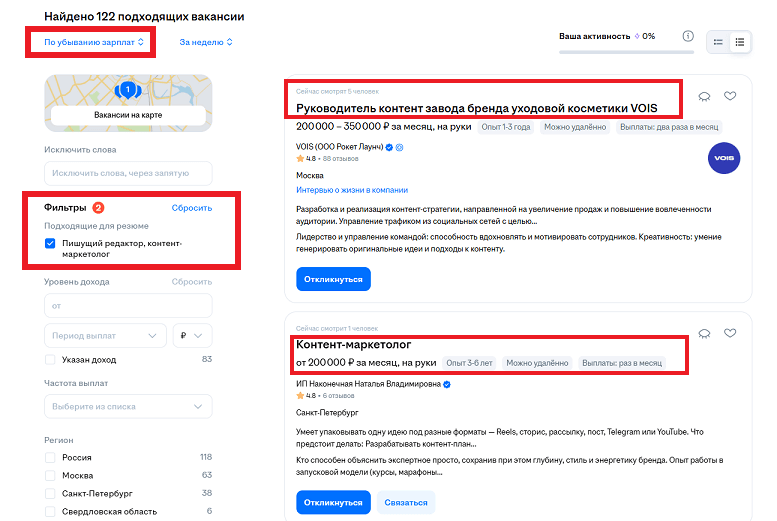Click the VOIS company logo

point(723,160)
